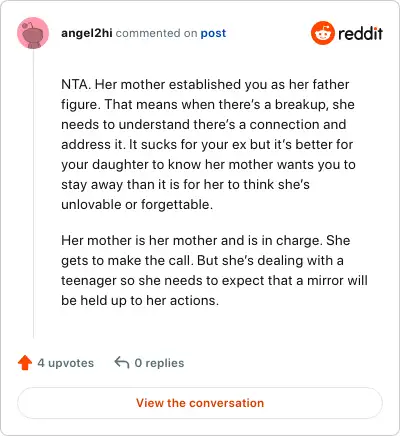Screen dimensions: 400x436
Task: Click the line starting "stay away than it is"
Action: pyautogui.click(x=185, y=184)
